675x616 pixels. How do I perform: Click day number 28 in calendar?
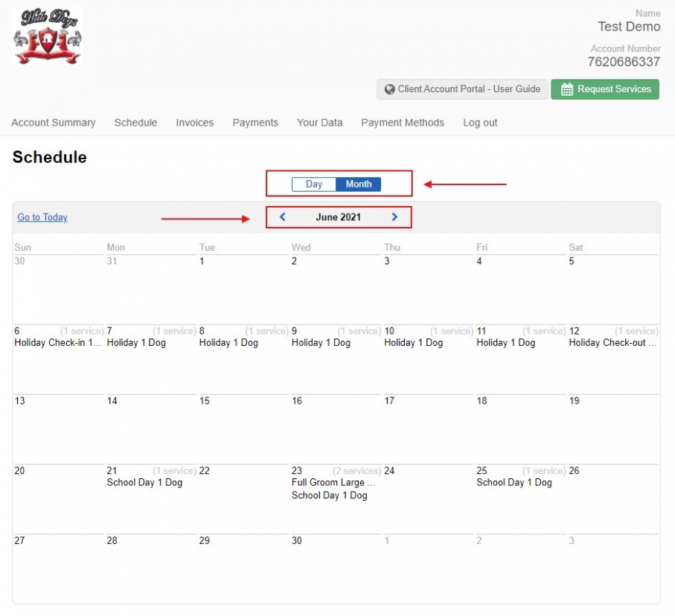[x=112, y=541]
